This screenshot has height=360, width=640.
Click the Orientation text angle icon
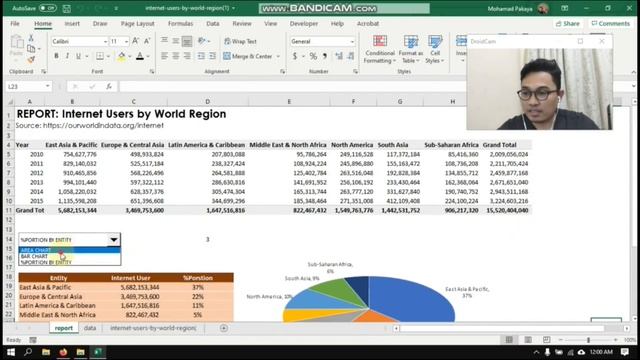[202, 40]
